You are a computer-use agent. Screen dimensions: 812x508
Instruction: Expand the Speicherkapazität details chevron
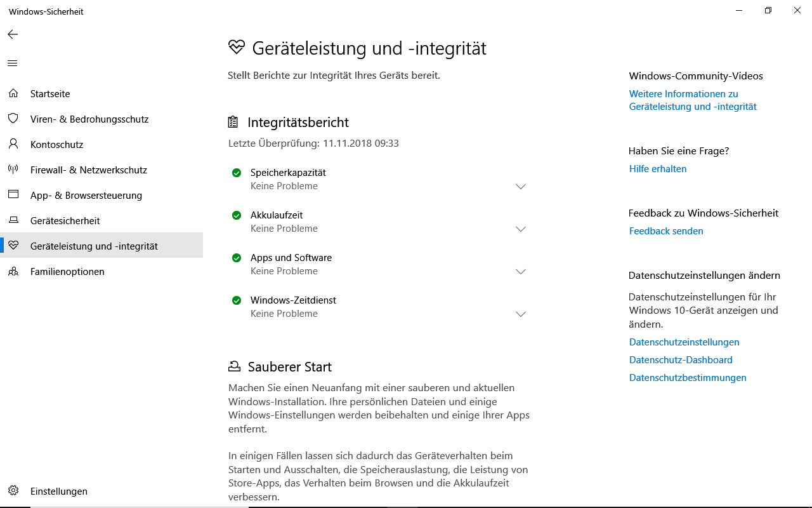point(521,187)
